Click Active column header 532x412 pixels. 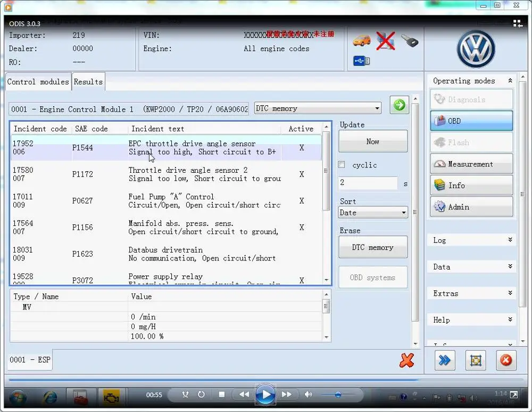301,129
